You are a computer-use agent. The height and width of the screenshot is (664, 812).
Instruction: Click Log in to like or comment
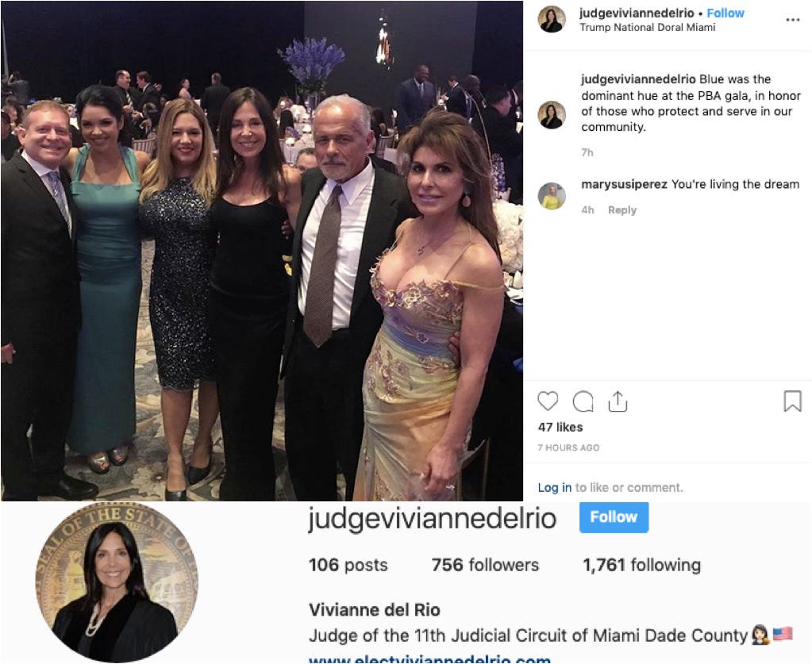(555, 488)
